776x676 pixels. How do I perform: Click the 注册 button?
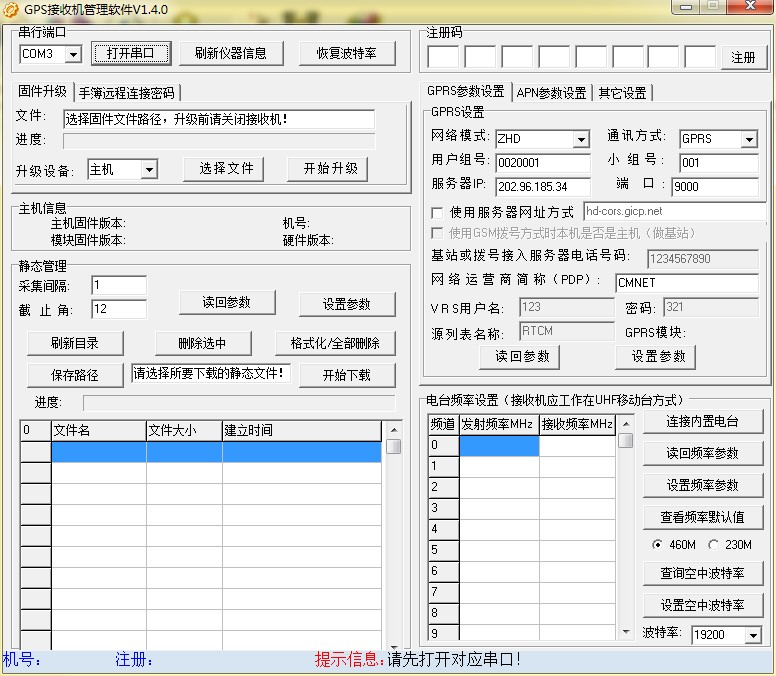[x=743, y=58]
